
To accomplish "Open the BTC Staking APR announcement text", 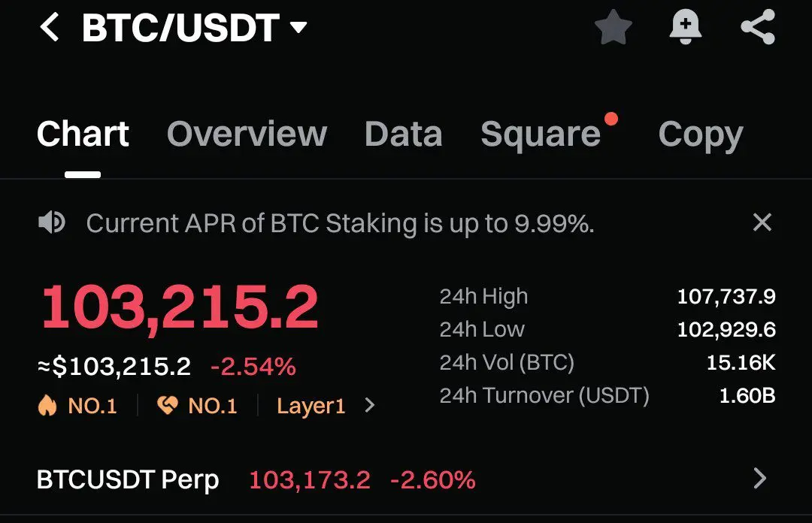I will (341, 224).
